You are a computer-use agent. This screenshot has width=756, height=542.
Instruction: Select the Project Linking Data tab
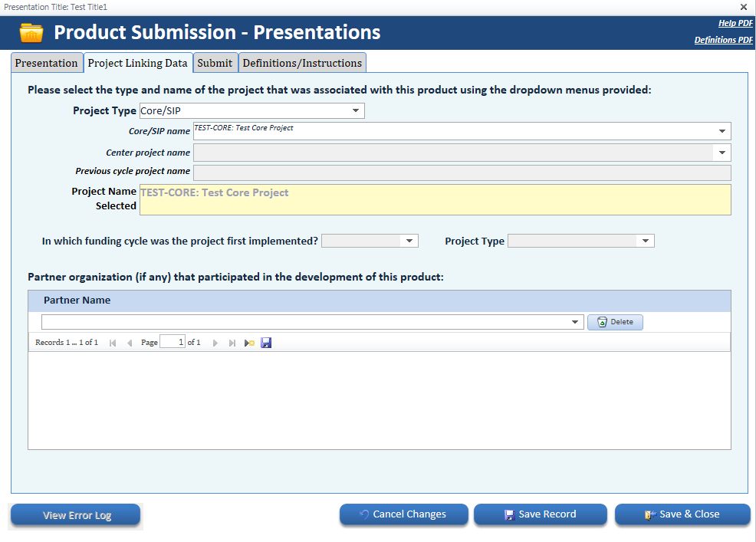tap(138, 63)
